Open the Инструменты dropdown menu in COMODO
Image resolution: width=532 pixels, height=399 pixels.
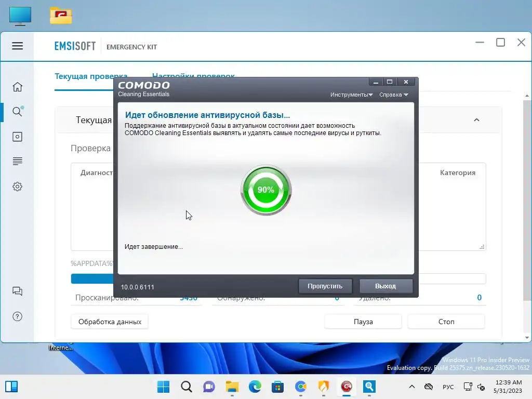click(x=352, y=95)
